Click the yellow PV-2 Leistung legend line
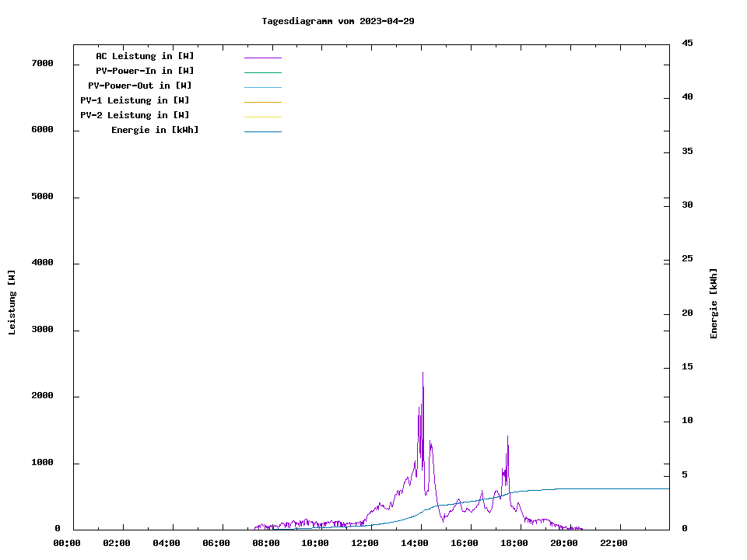747x560 pixels. click(x=262, y=117)
